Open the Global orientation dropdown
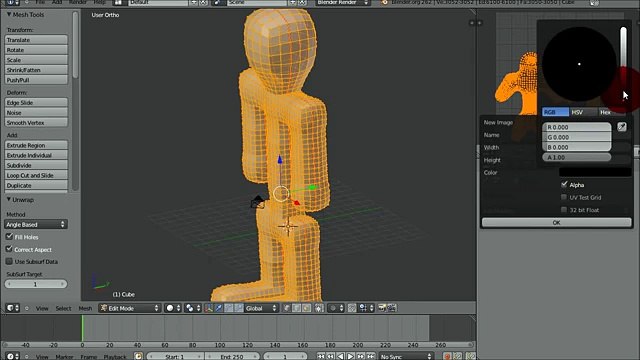This screenshot has width=640, height=360. (261, 308)
